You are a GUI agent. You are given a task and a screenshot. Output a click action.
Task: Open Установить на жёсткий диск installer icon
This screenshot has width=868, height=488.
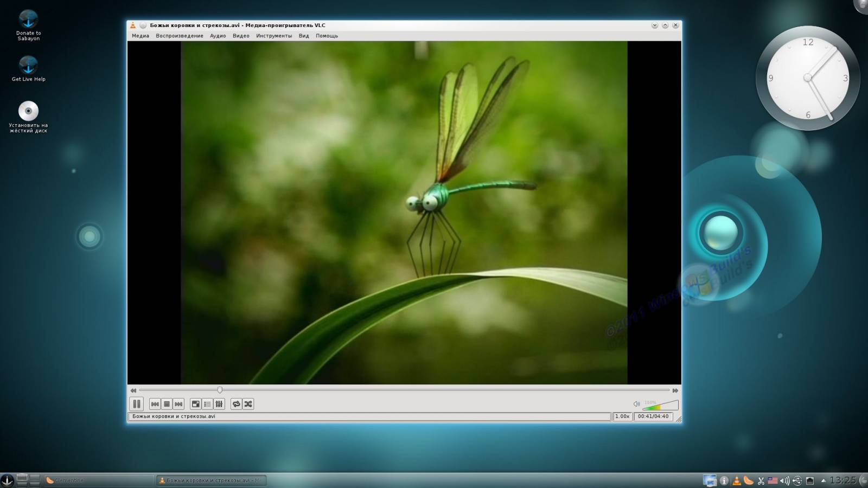pyautogui.click(x=28, y=117)
